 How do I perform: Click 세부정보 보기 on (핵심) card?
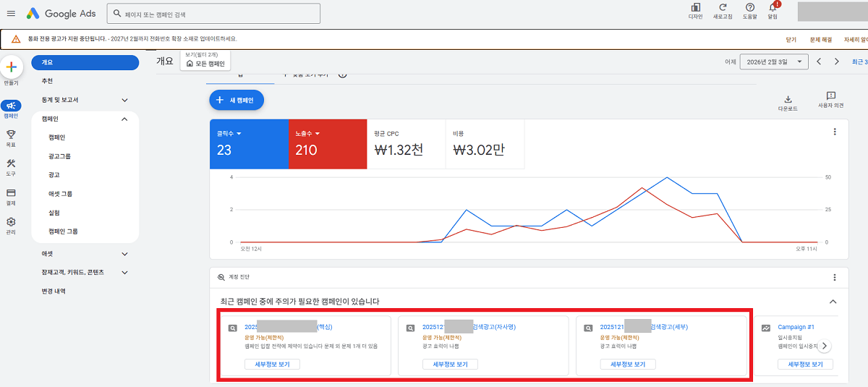coord(272,365)
